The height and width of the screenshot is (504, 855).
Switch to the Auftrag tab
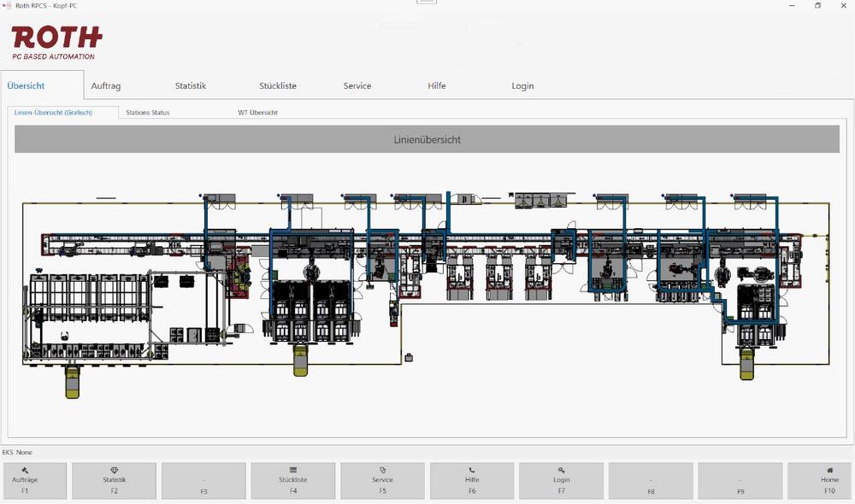click(x=106, y=86)
